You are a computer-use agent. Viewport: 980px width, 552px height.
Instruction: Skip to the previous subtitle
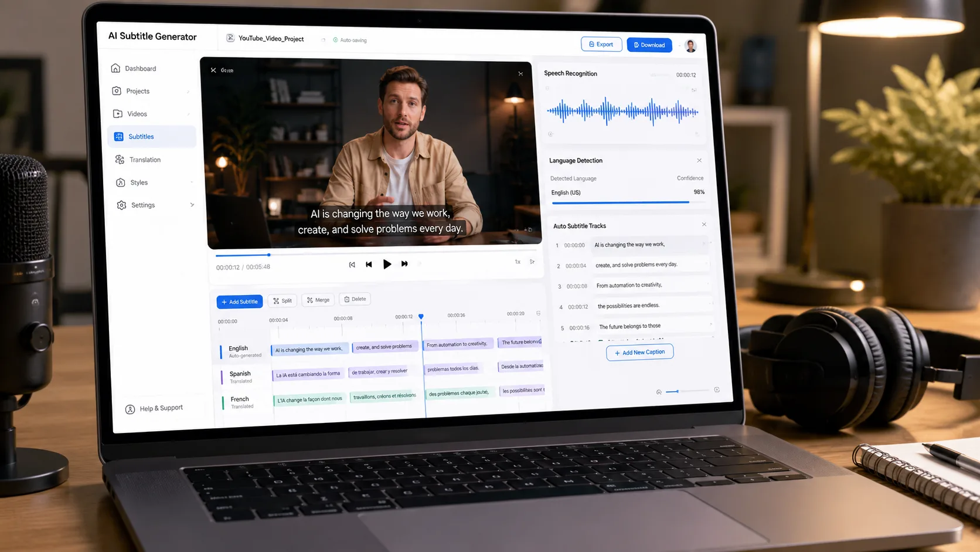369,265
